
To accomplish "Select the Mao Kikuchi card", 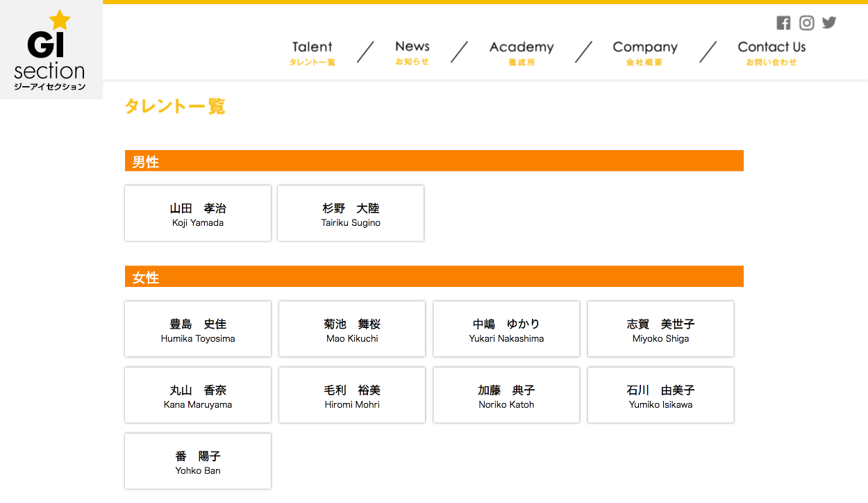I will [352, 329].
